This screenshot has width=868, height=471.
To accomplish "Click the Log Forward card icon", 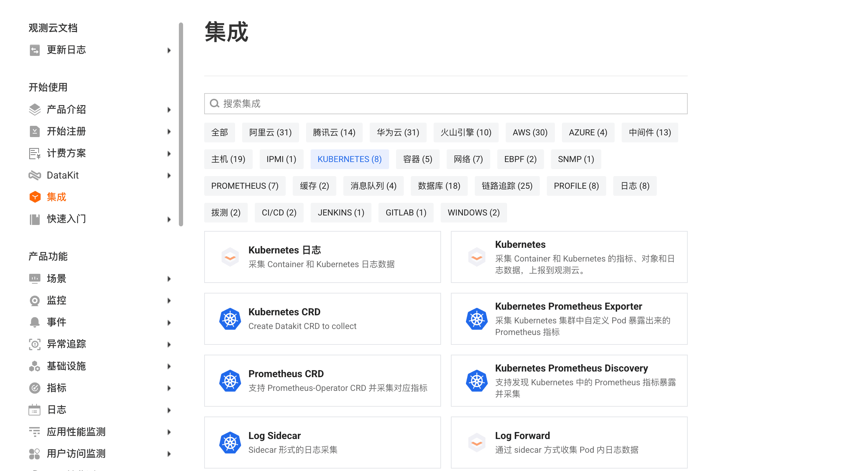I will point(477,443).
